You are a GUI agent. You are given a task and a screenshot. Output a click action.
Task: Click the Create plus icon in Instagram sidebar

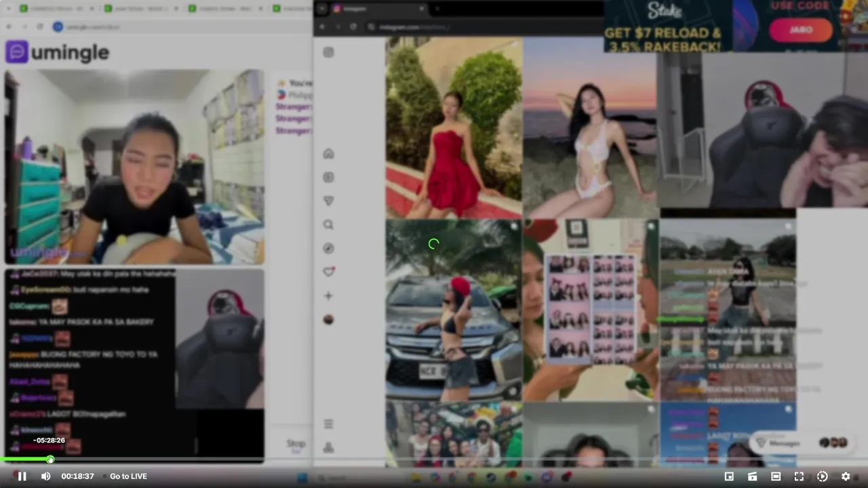click(x=328, y=296)
